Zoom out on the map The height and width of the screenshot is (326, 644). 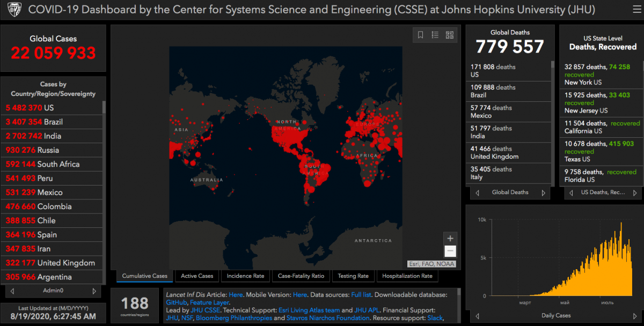pyautogui.click(x=450, y=251)
